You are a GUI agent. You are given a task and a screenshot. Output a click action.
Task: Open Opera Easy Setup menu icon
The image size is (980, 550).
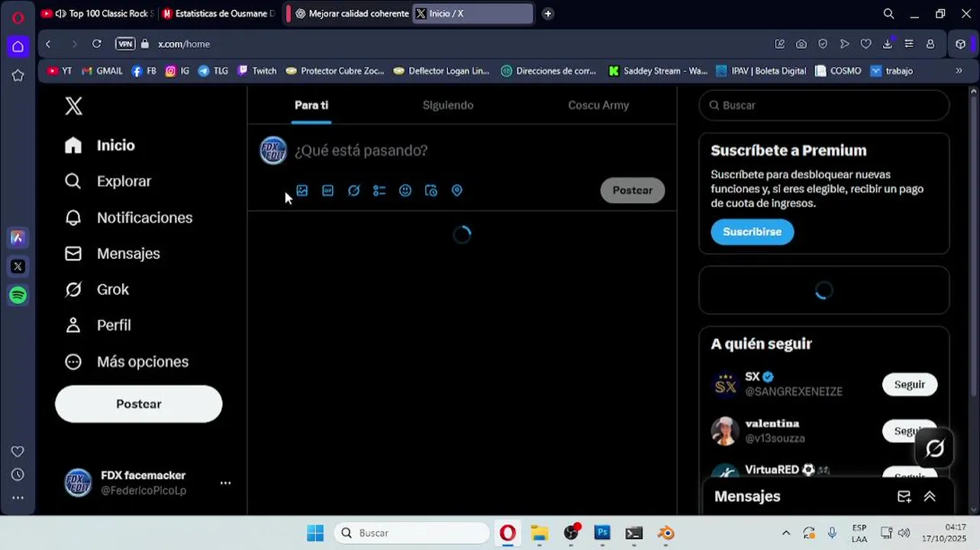tap(909, 44)
